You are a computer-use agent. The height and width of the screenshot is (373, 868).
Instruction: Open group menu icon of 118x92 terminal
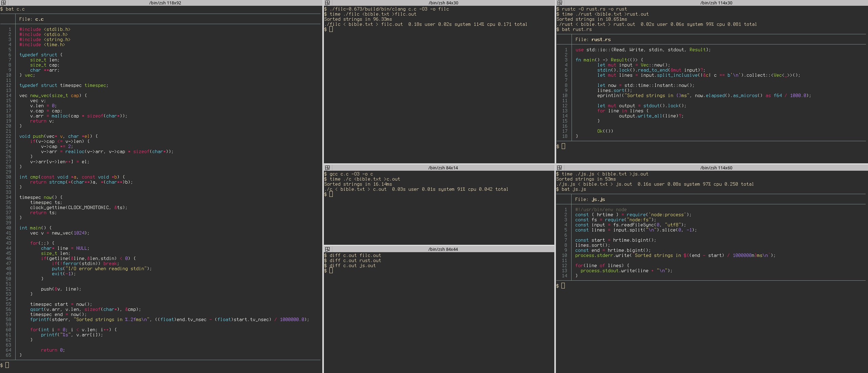[4, 3]
